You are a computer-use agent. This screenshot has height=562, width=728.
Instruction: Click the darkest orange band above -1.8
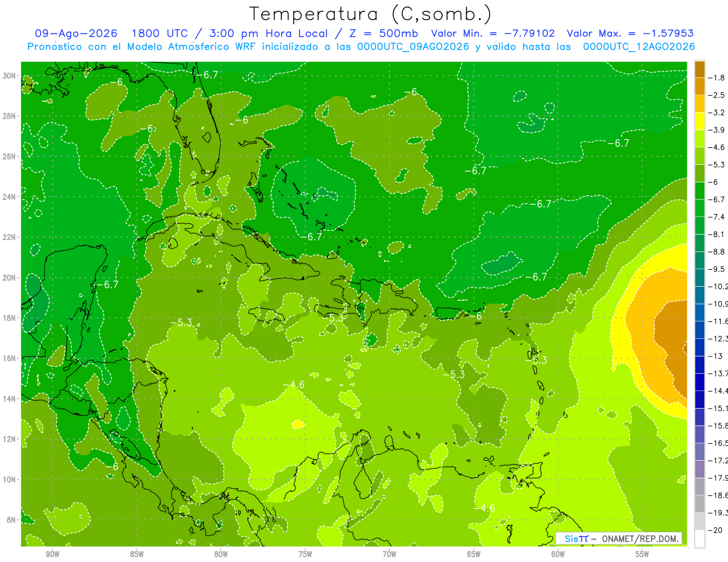point(699,69)
